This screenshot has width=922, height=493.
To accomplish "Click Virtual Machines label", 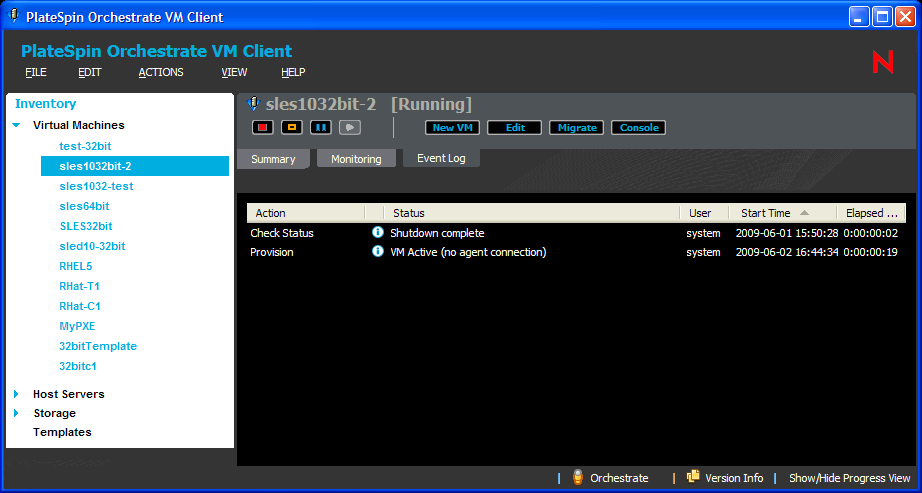I will coord(79,125).
